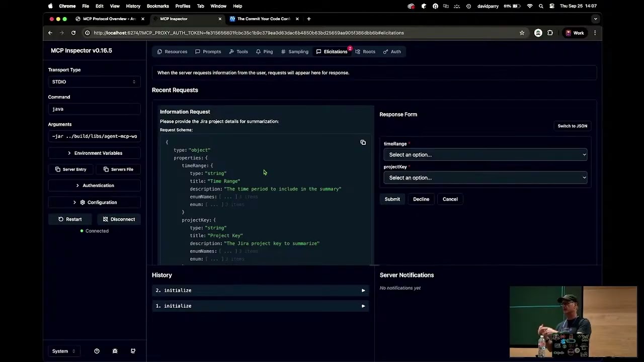Switch to the MCP Inspector browser tab

[187, 19]
